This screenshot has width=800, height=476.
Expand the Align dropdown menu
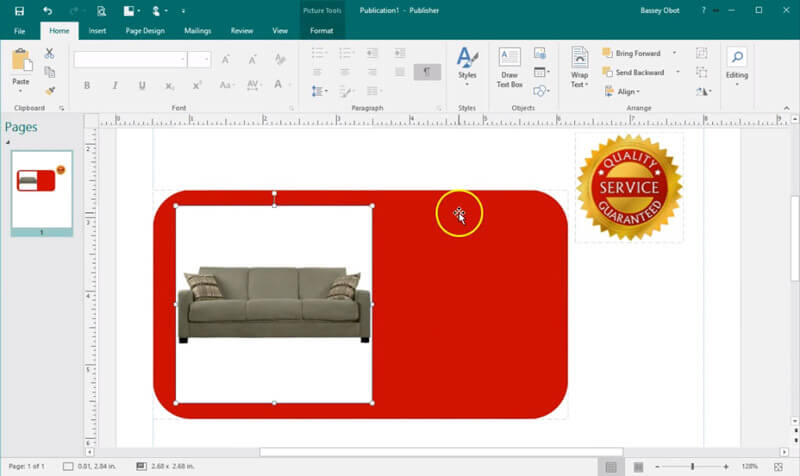[625, 91]
